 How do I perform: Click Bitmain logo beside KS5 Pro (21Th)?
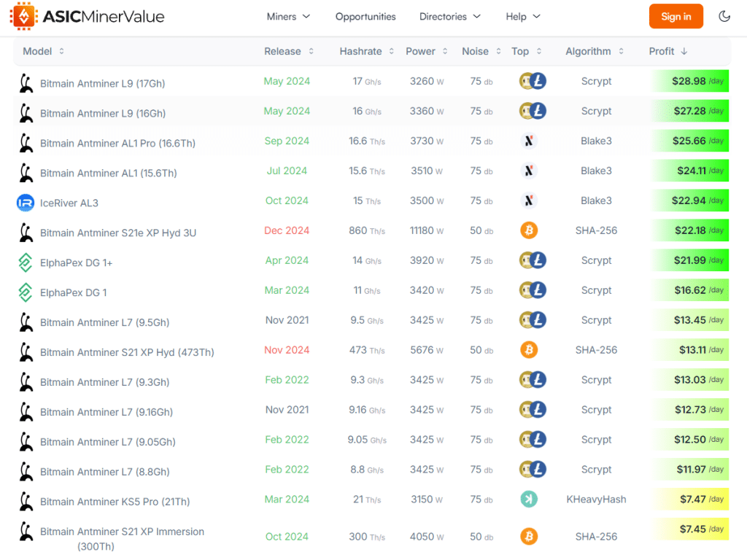tap(26, 502)
